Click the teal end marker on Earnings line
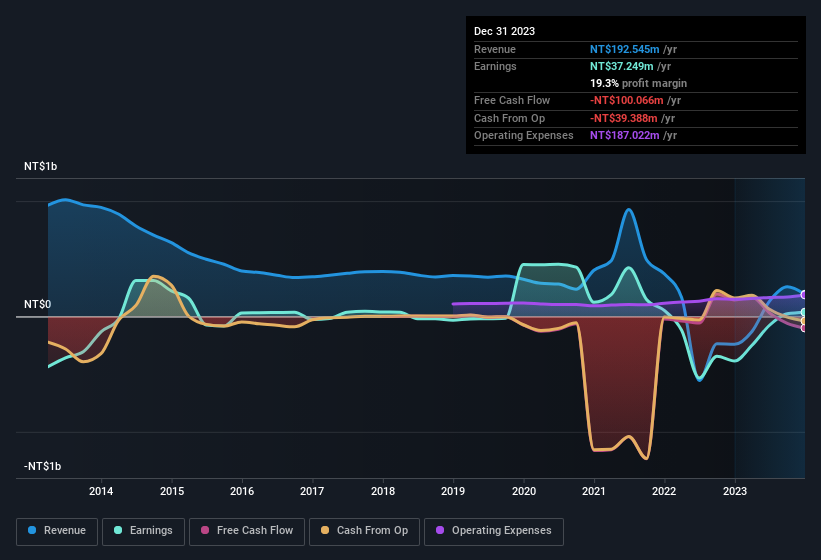821x560 pixels. click(x=804, y=312)
